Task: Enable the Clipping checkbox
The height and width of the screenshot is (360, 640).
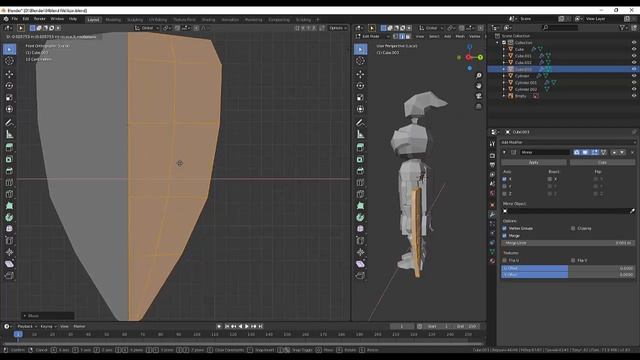Action: pyautogui.click(x=573, y=229)
